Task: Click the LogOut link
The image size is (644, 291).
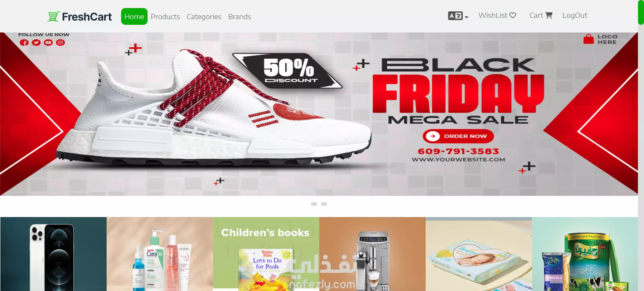Action: (x=575, y=15)
